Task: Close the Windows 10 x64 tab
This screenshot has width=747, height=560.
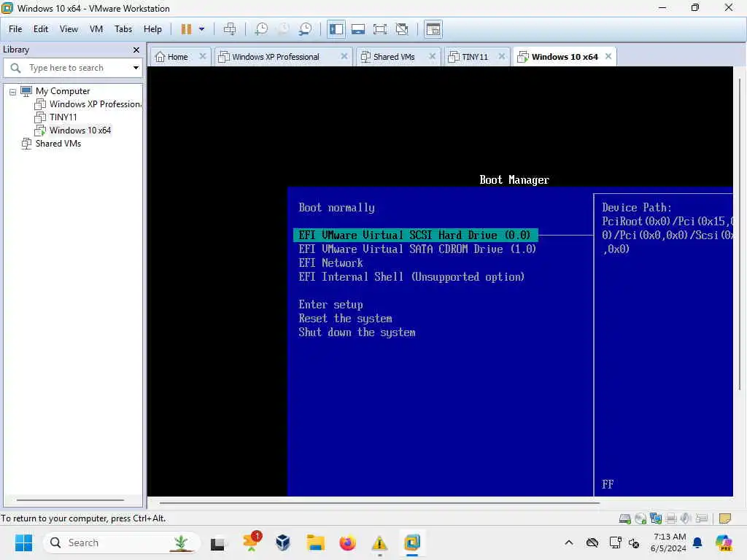Action: pyautogui.click(x=608, y=56)
